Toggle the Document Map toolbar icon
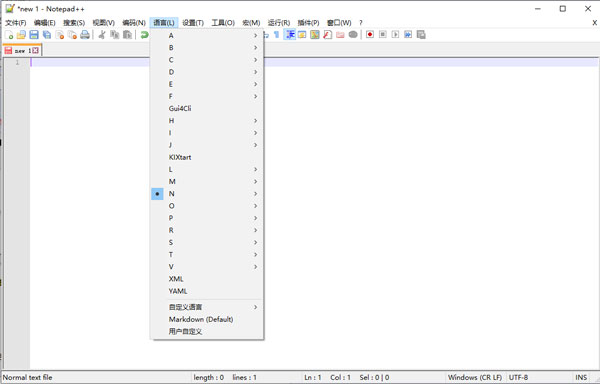This screenshot has width=600, height=384. [315, 35]
